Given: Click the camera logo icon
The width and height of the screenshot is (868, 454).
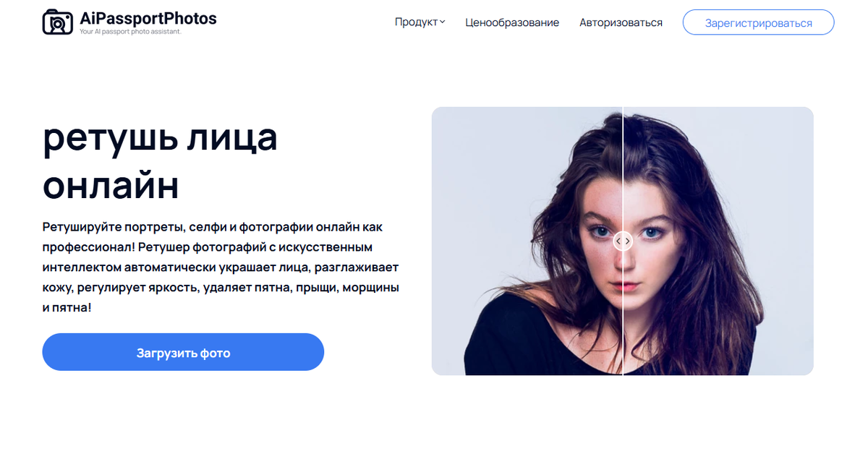Looking at the screenshot, I should coord(58,22).
